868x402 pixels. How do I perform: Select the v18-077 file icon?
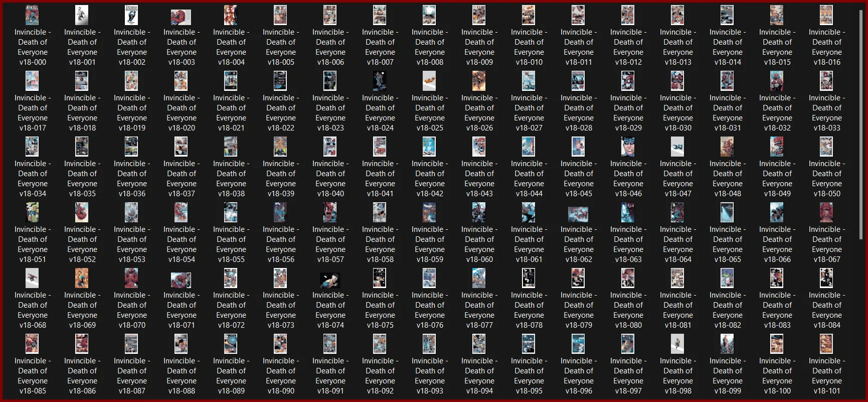[479, 278]
